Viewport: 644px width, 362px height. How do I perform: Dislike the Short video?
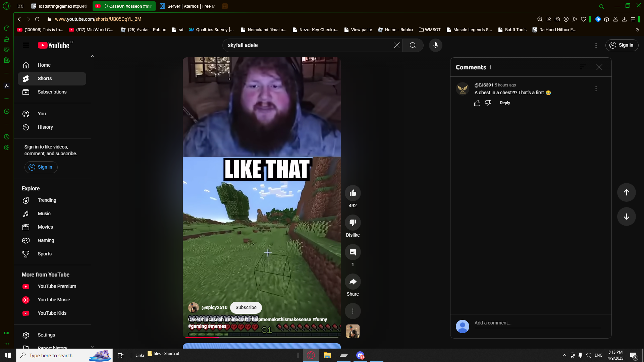pyautogui.click(x=353, y=223)
